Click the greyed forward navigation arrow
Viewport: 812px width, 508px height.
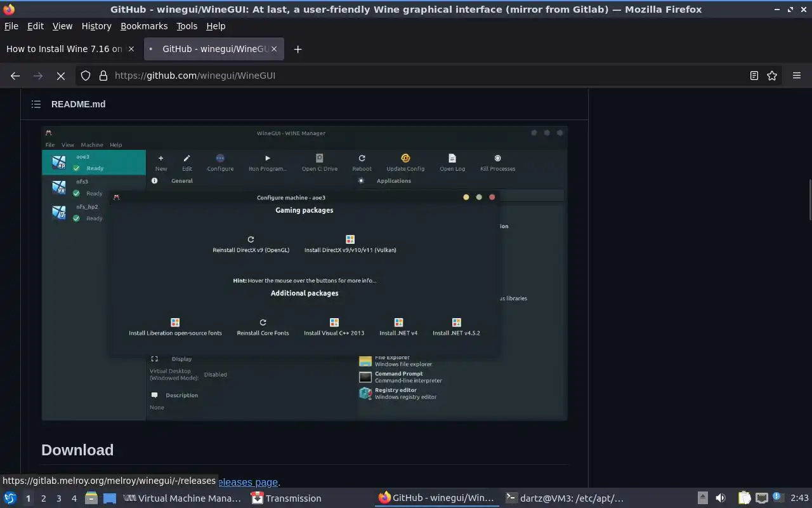coord(38,76)
